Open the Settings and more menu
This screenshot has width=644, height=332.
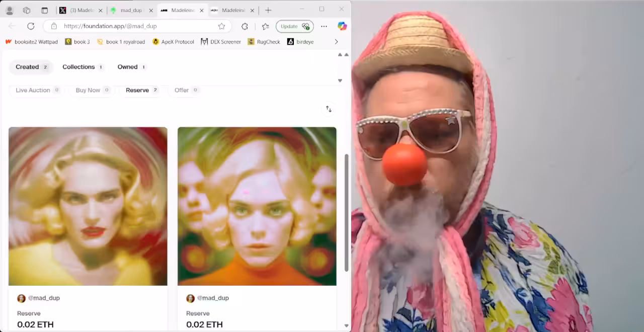point(324,26)
